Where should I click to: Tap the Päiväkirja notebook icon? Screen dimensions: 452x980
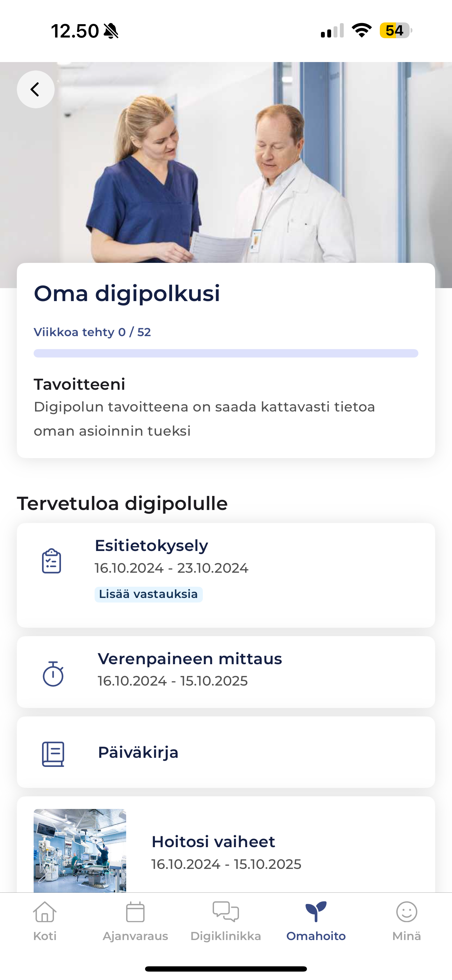coord(53,754)
